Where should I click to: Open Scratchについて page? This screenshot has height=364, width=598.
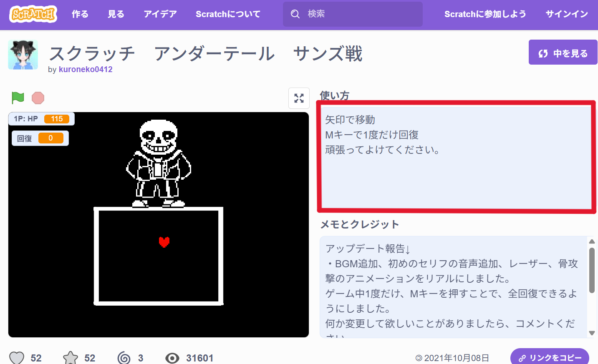[228, 14]
